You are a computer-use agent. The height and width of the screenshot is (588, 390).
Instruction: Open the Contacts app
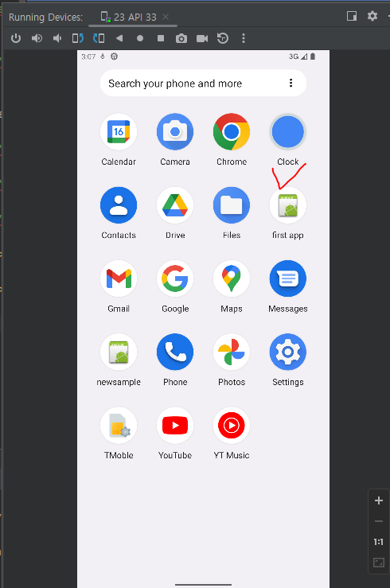pyautogui.click(x=119, y=205)
